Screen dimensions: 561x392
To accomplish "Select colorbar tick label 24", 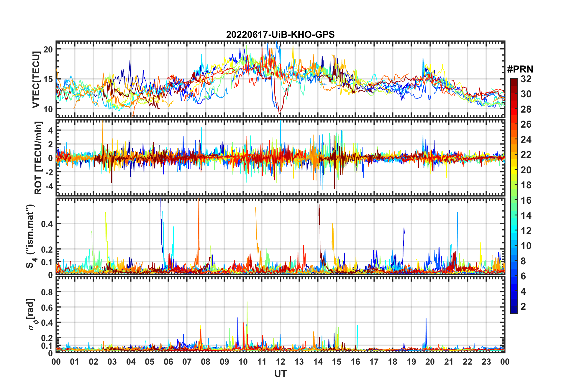I will (526, 140).
